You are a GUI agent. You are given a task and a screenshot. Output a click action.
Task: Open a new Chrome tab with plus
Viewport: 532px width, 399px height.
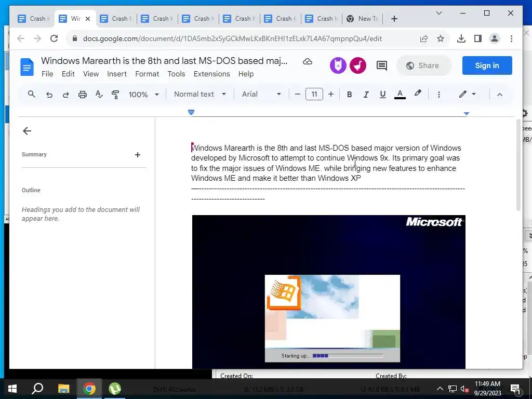[x=394, y=19]
